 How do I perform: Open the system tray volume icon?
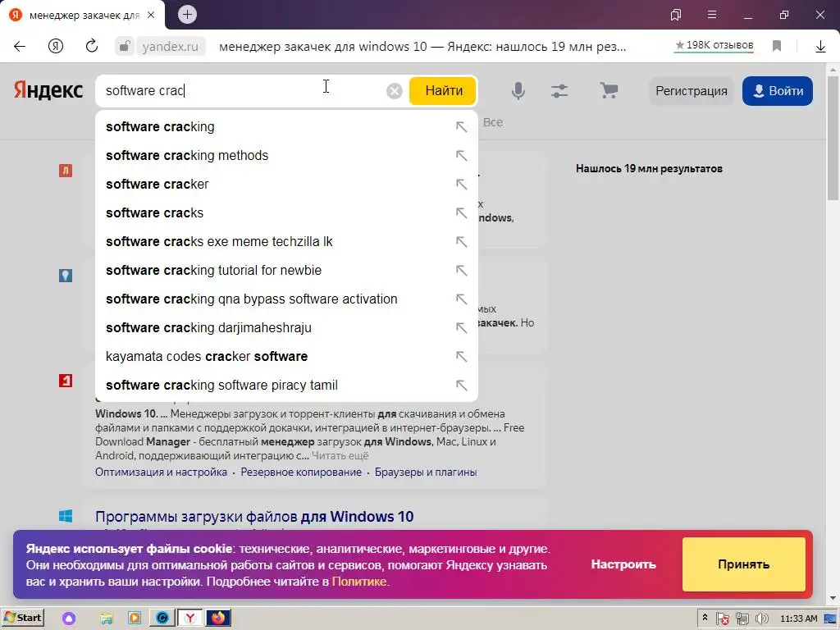click(x=761, y=619)
